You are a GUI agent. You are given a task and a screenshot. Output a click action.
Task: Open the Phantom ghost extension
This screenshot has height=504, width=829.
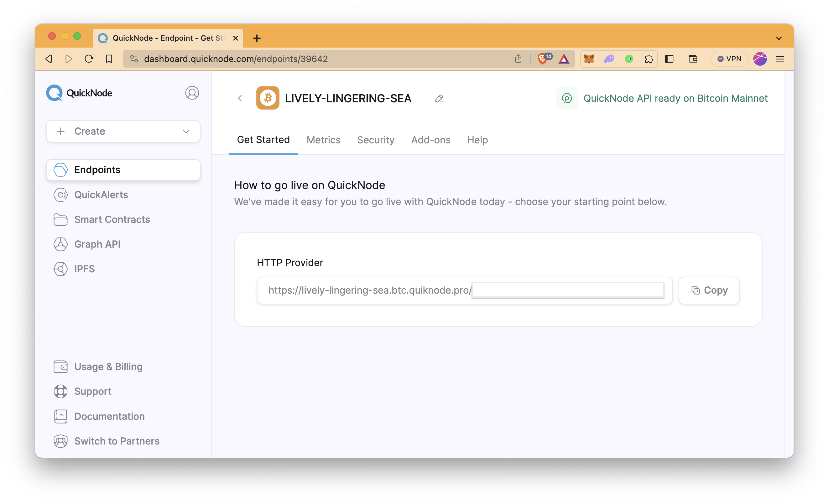pos(609,59)
